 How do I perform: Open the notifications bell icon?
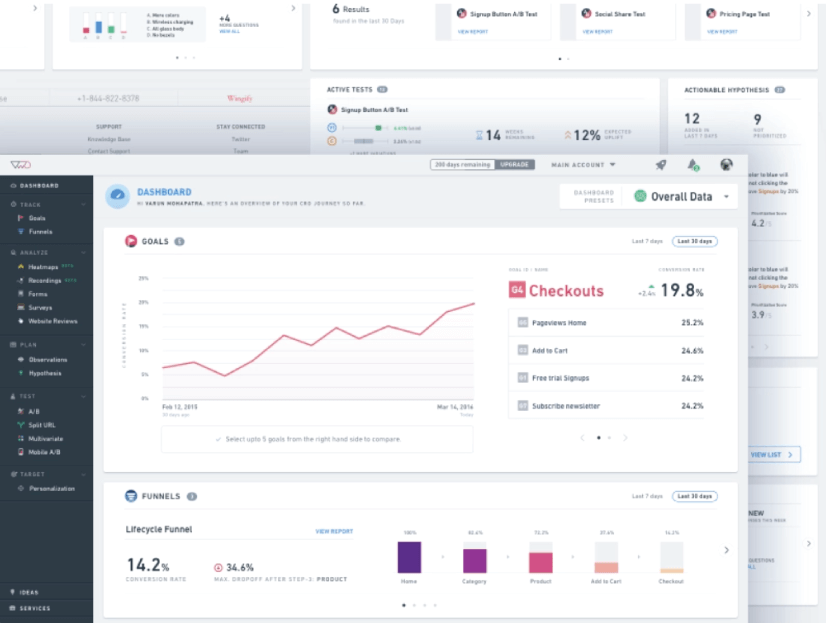(693, 165)
